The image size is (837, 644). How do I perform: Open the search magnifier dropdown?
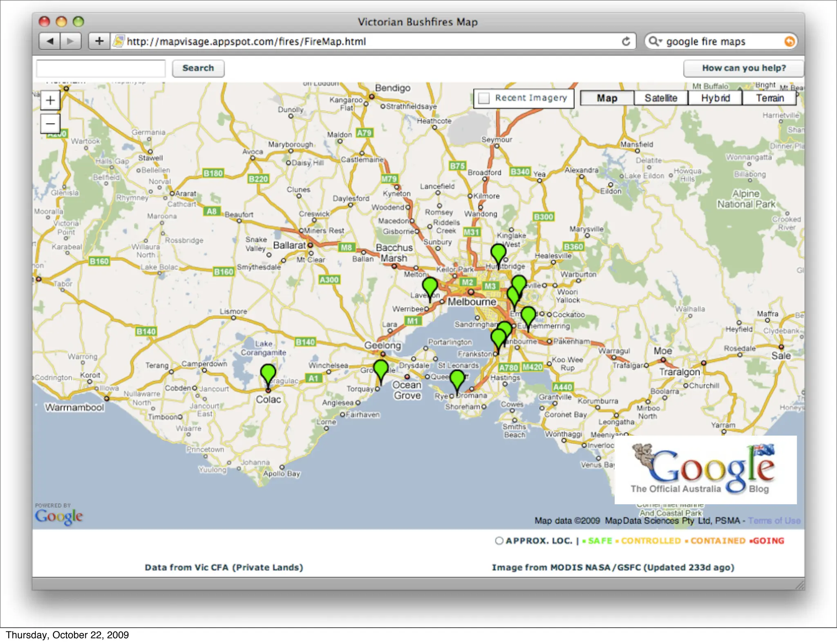(655, 41)
